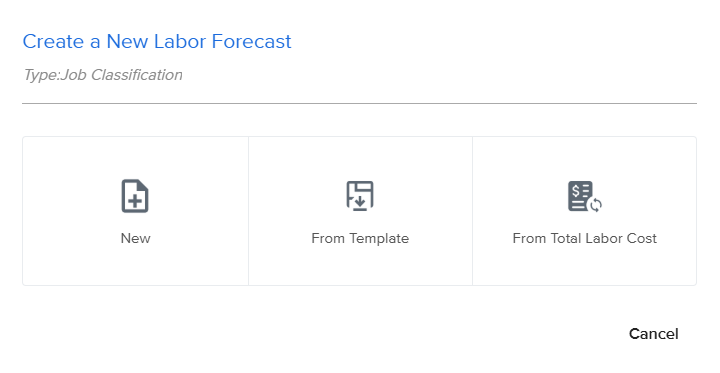Click the down arrow in the template icon
This screenshot has height=373, width=720.
click(x=360, y=201)
